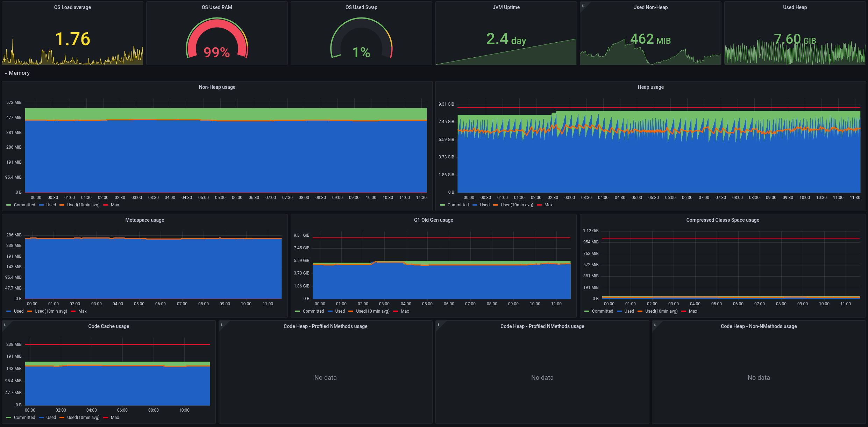The width and height of the screenshot is (868, 427).
Task: Open the Metaspace usage panel title menu
Action: tap(144, 220)
